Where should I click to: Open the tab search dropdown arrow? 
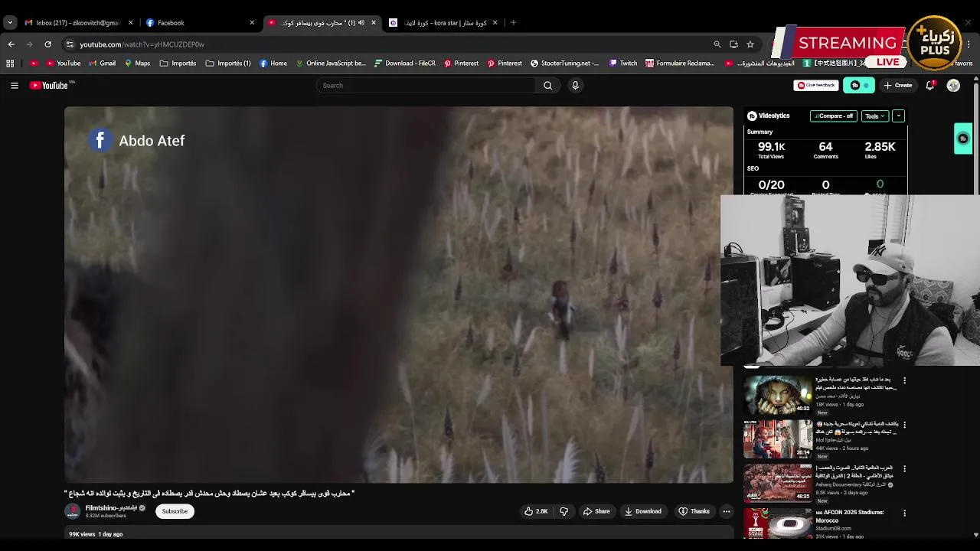pos(10,23)
